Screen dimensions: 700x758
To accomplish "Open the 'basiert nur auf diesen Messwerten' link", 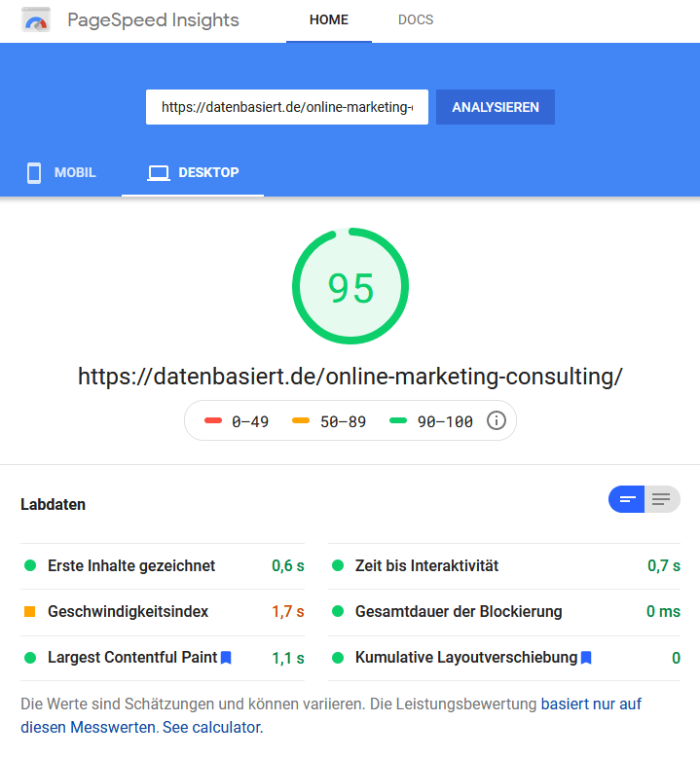I will (591, 704).
